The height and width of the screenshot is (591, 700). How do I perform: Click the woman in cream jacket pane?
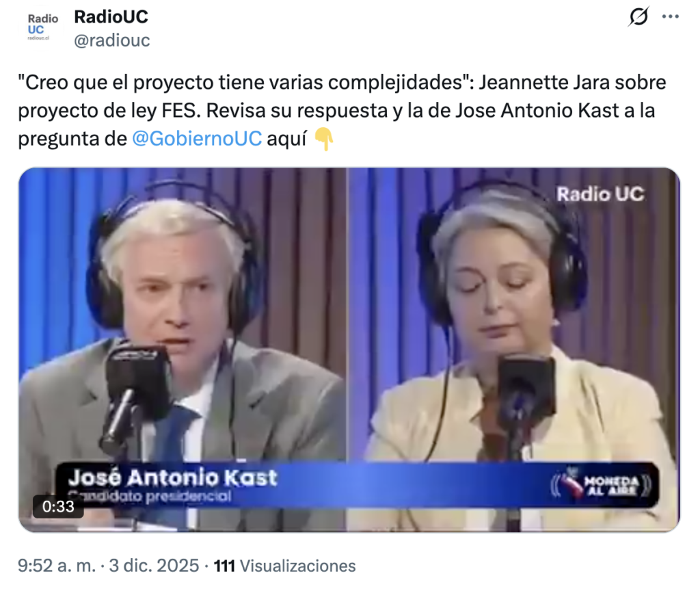point(513,313)
